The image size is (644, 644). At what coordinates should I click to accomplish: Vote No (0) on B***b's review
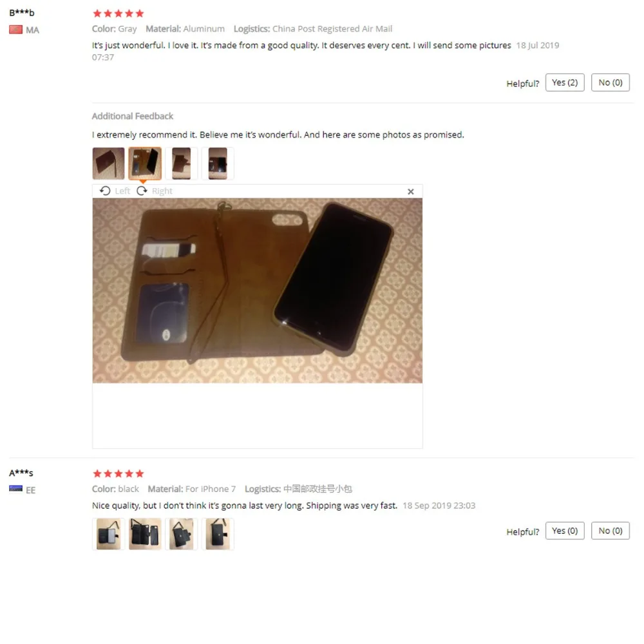tap(611, 82)
